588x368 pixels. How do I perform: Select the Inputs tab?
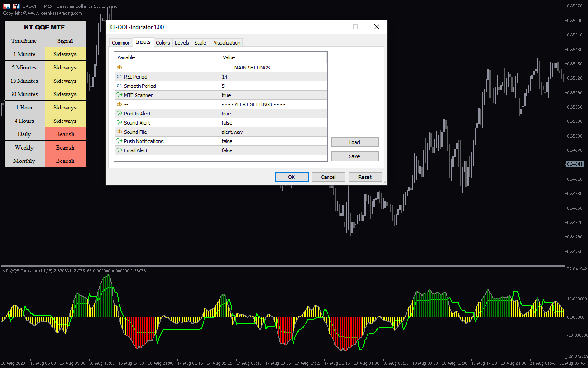tap(143, 42)
